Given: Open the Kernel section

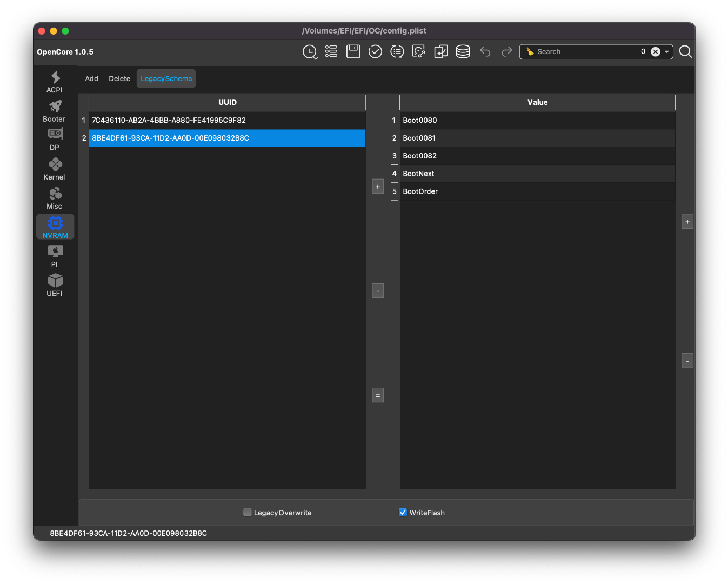Looking at the screenshot, I should 55,169.
